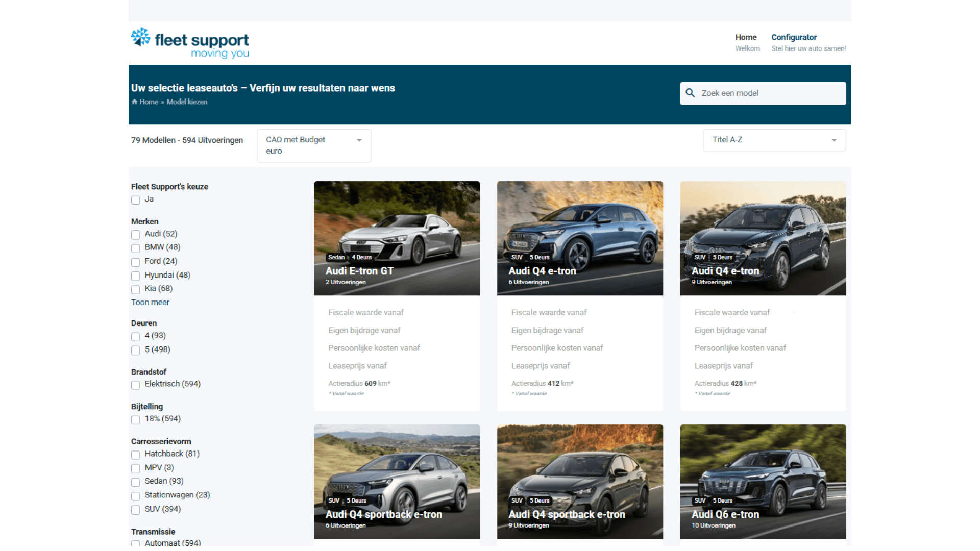Click the 'Sedan' badge on Audi E-tron GT
This screenshot has height=551, width=980.
[336, 257]
